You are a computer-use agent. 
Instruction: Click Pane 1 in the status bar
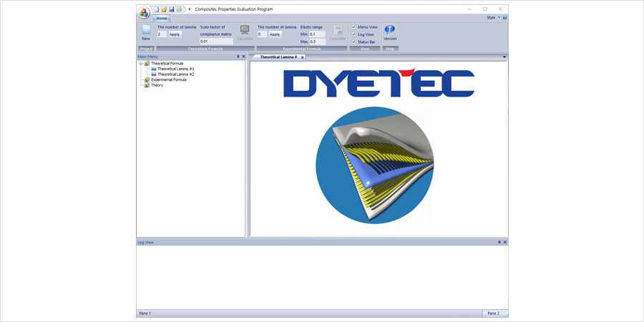point(145,313)
